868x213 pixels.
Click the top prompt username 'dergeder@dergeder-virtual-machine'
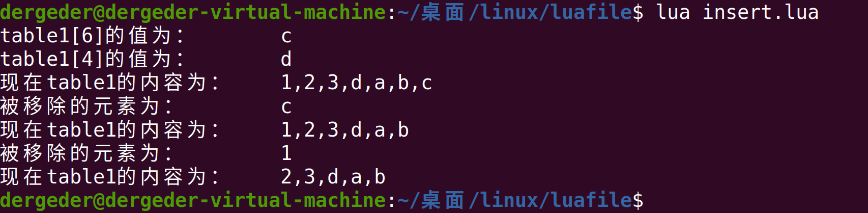tap(193, 12)
